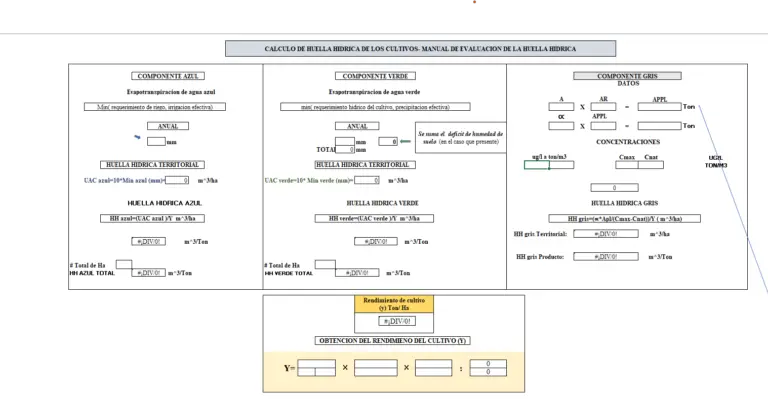Select the COMPONENTE VERDE header cell
The image size is (768, 399).
[375, 76]
